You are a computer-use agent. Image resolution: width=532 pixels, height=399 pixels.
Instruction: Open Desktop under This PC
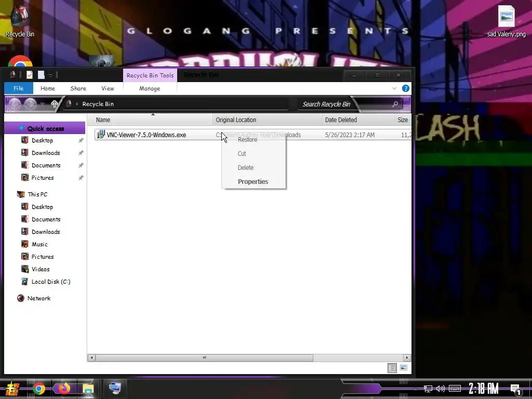point(42,207)
